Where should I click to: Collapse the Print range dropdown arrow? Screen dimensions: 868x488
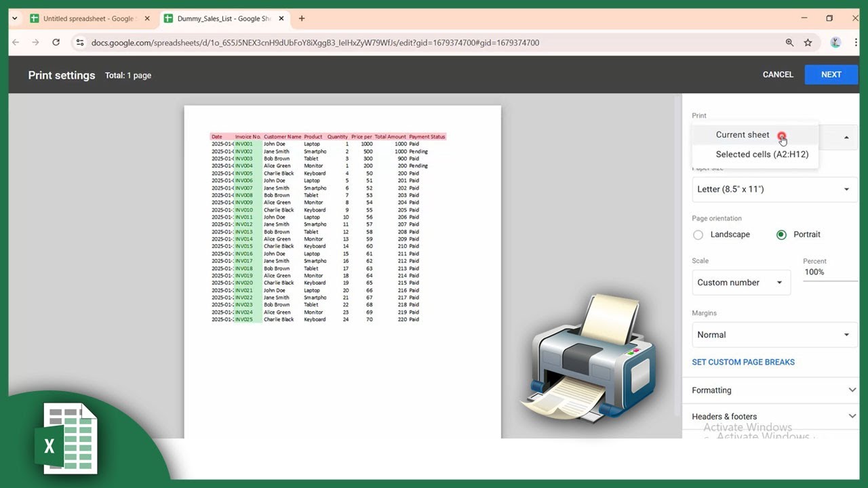click(846, 138)
